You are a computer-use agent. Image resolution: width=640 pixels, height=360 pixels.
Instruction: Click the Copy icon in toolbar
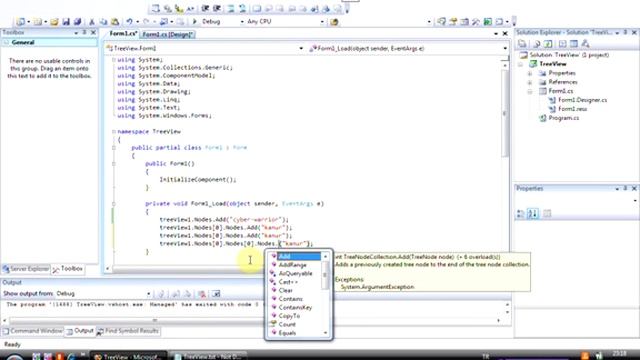point(103,22)
